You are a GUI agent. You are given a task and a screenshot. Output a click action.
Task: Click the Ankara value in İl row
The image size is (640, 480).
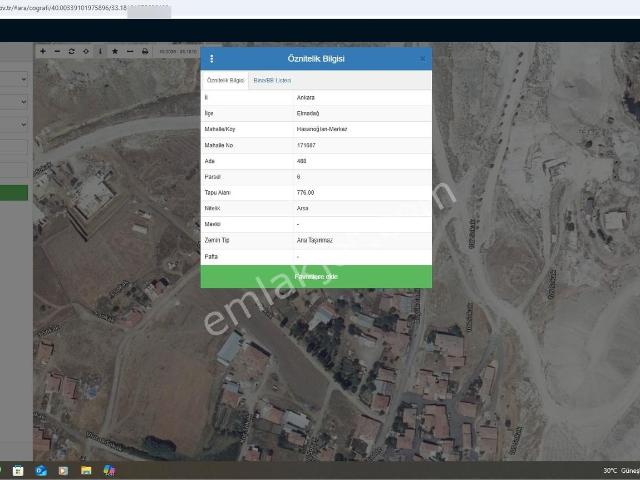305,98
